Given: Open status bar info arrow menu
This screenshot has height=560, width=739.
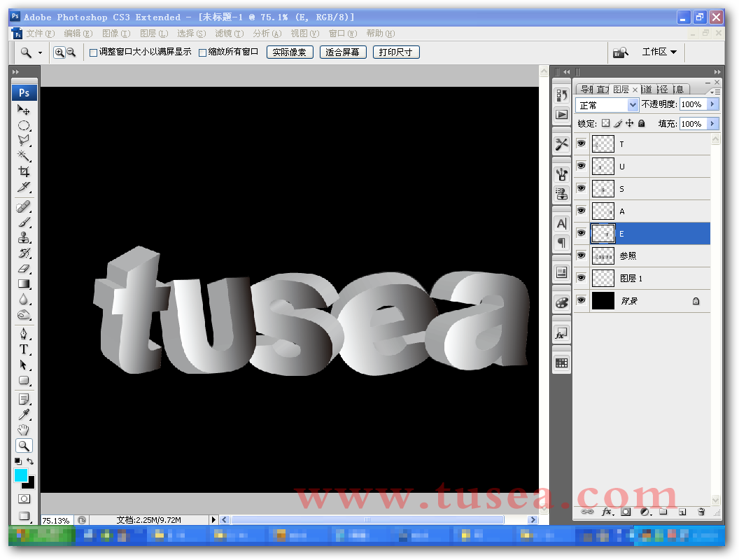Looking at the screenshot, I should pyautogui.click(x=213, y=519).
